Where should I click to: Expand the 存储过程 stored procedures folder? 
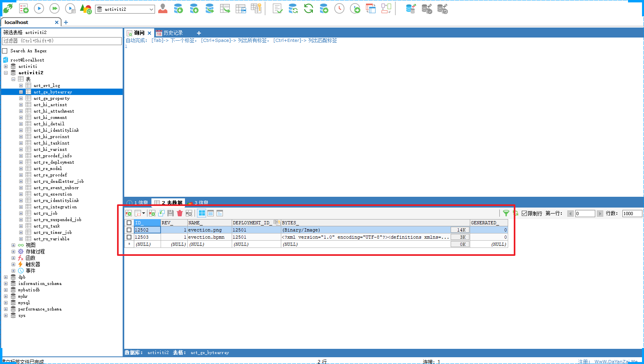13,251
